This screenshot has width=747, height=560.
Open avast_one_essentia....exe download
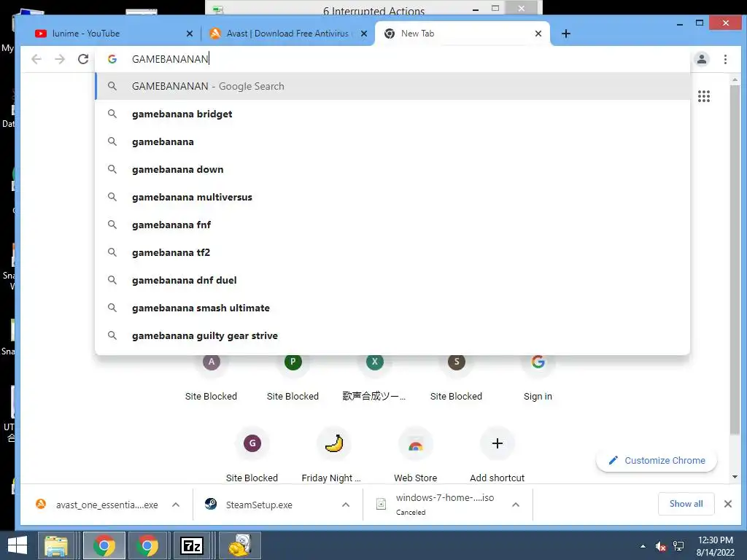pyautogui.click(x=98, y=505)
